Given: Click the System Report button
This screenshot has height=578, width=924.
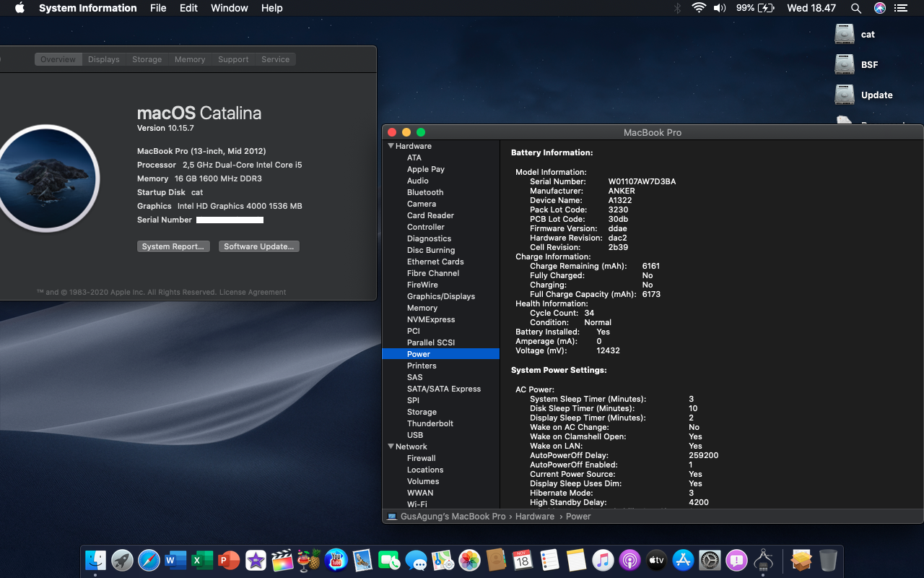Looking at the screenshot, I should [173, 246].
